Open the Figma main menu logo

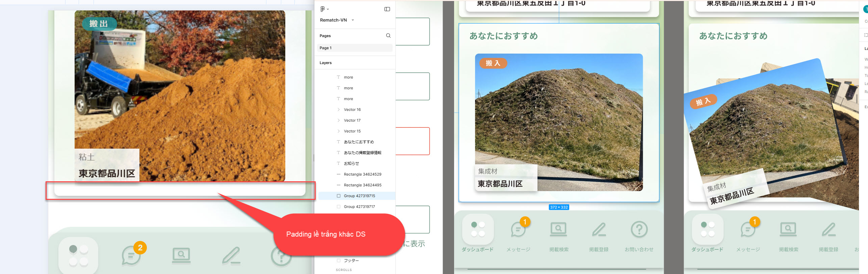323,9
